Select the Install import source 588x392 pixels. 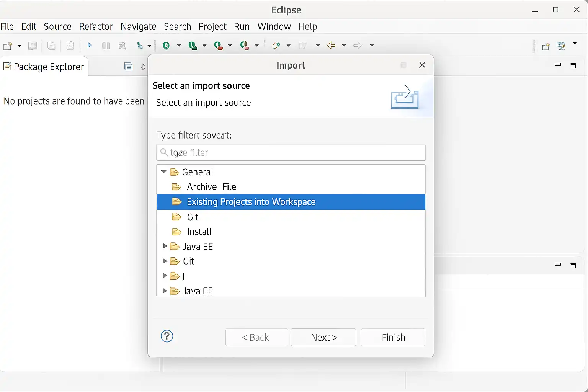[x=291, y=232]
